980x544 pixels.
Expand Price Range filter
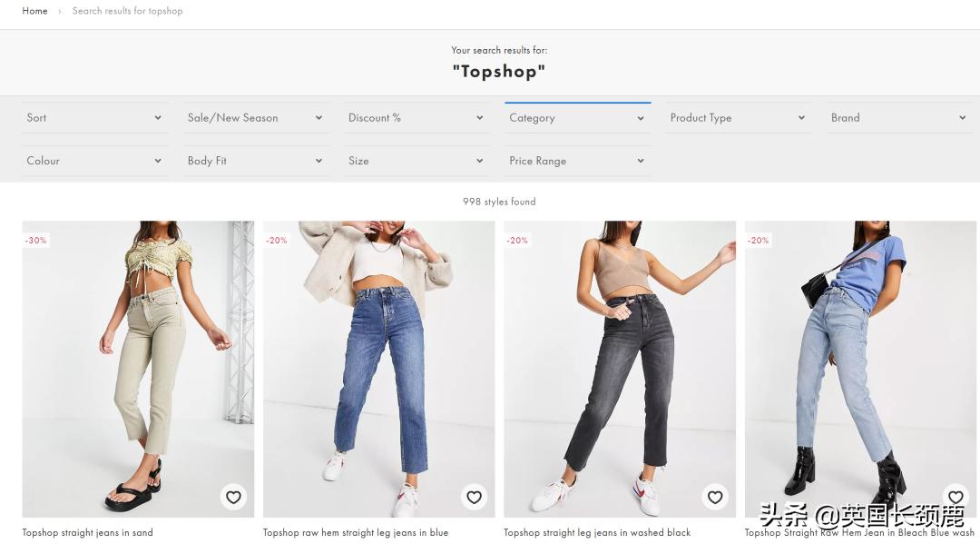point(577,161)
